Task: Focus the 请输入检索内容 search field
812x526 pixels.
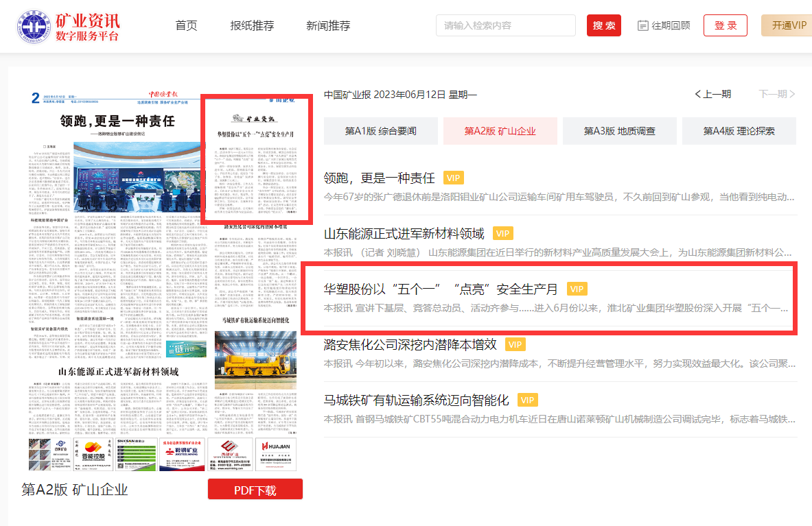Action: [505, 25]
